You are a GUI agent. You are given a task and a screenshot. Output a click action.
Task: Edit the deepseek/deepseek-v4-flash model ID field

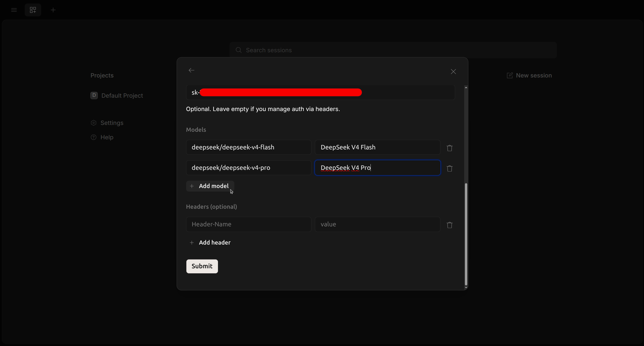[249, 147]
